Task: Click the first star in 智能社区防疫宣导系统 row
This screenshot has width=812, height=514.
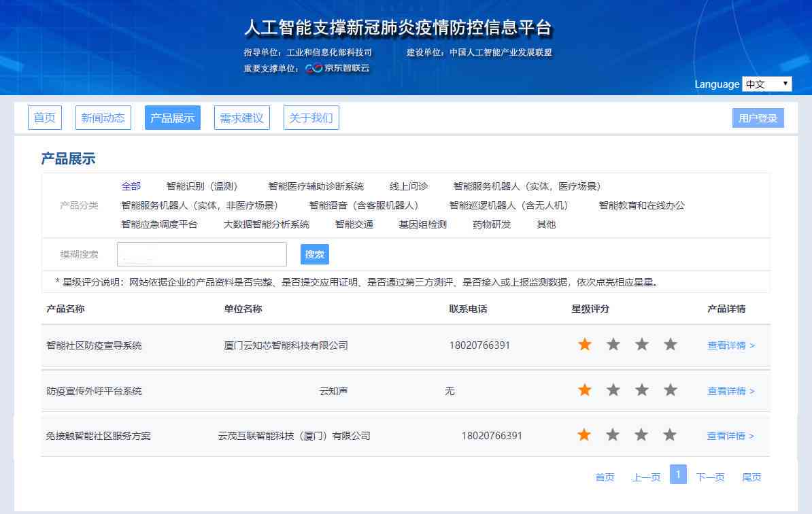Action: (x=585, y=344)
